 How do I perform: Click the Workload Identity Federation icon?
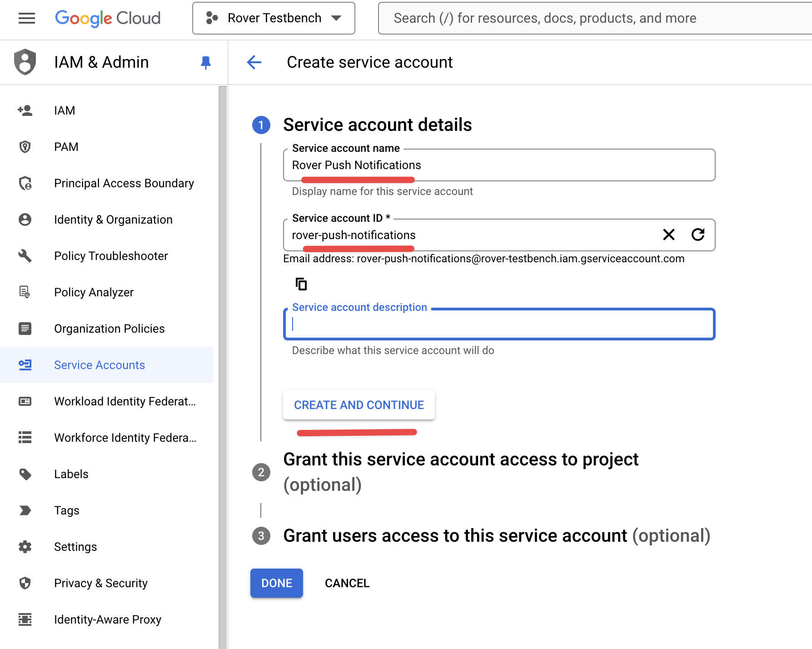[25, 401]
